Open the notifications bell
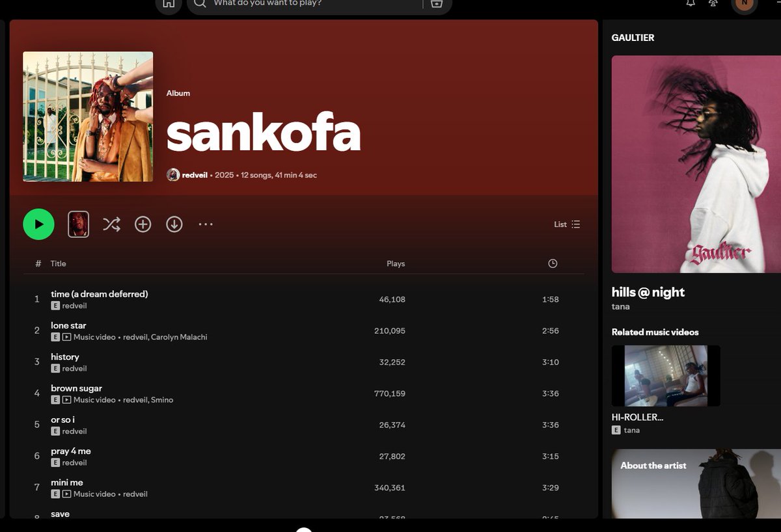Viewport: 781px width, 532px height. 691,3
